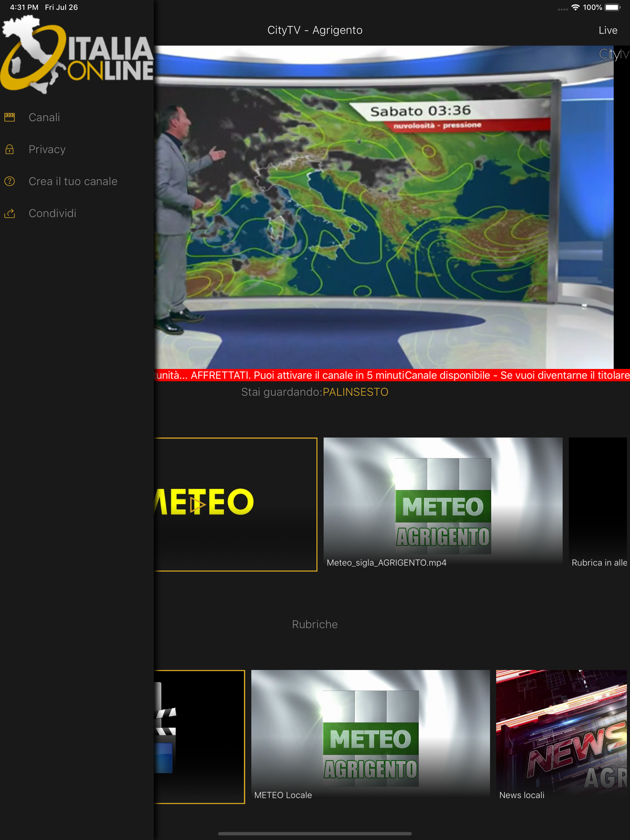Tap the red scrolling ticker banner
Image resolution: width=630 pixels, height=840 pixels.
coord(392,375)
